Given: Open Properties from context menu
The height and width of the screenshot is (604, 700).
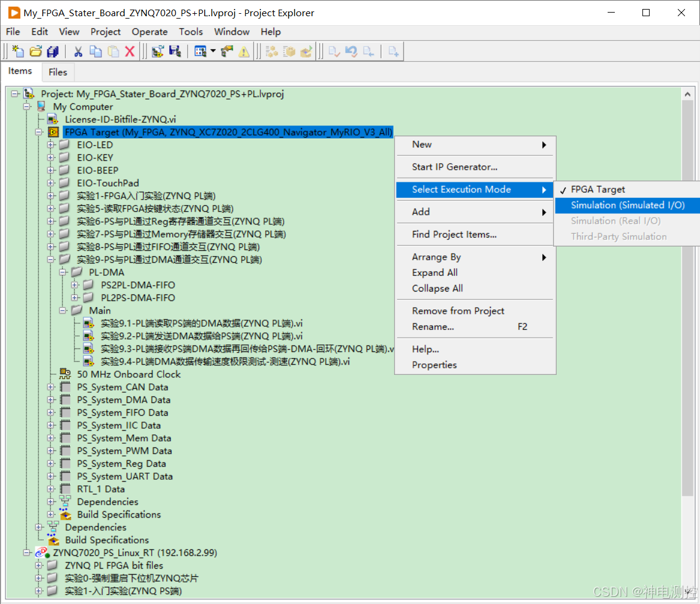Looking at the screenshot, I should (x=475, y=365).
